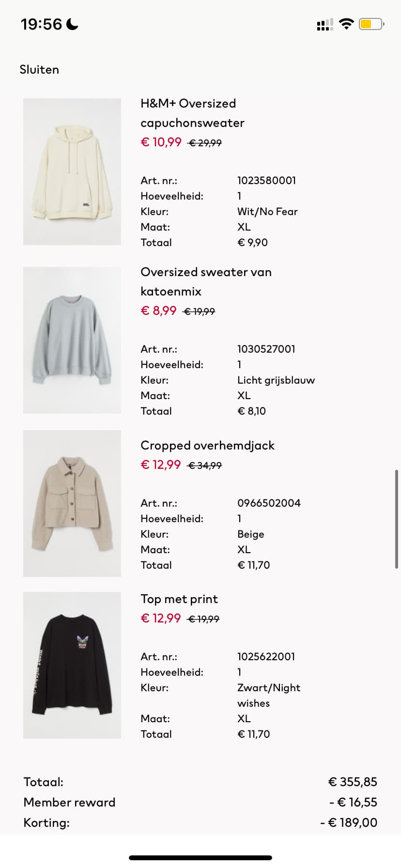Tap the Member reward discount row
This screenshot has height=868, width=401.
200,802
